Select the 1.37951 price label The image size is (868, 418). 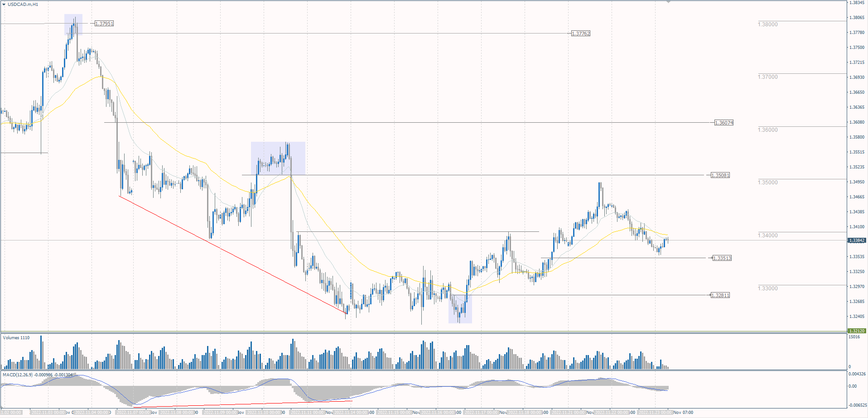[x=104, y=24]
